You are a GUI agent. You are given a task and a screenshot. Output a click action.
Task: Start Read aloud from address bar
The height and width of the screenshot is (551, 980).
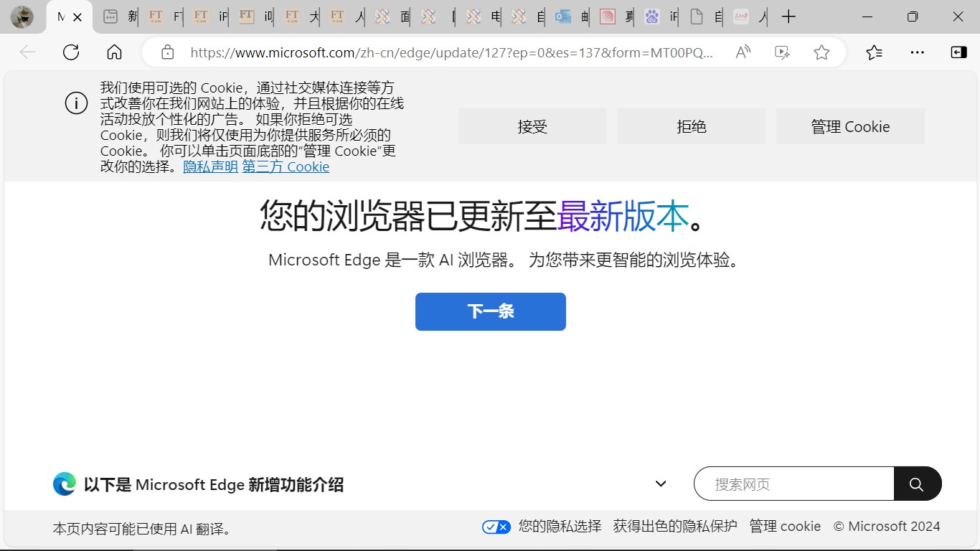743,52
